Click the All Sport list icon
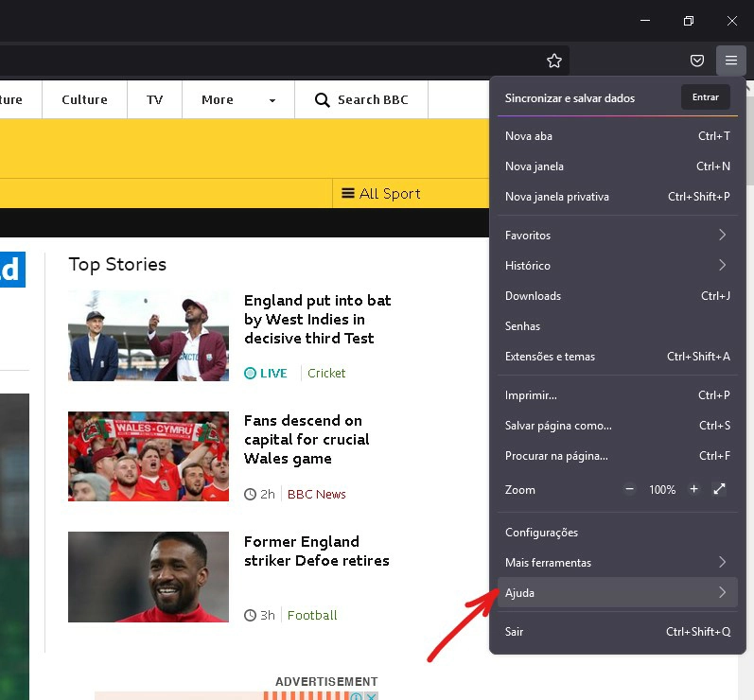Screen dimensions: 754x700 (347, 193)
